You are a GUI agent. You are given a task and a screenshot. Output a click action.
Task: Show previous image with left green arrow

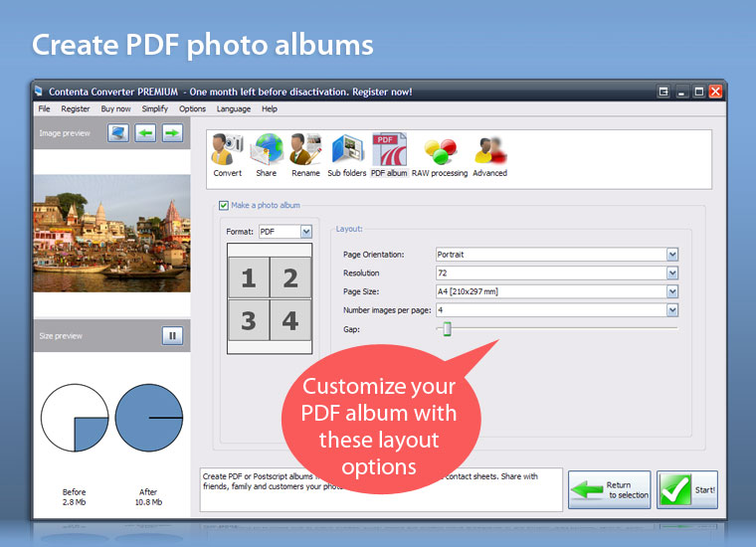pos(145,132)
